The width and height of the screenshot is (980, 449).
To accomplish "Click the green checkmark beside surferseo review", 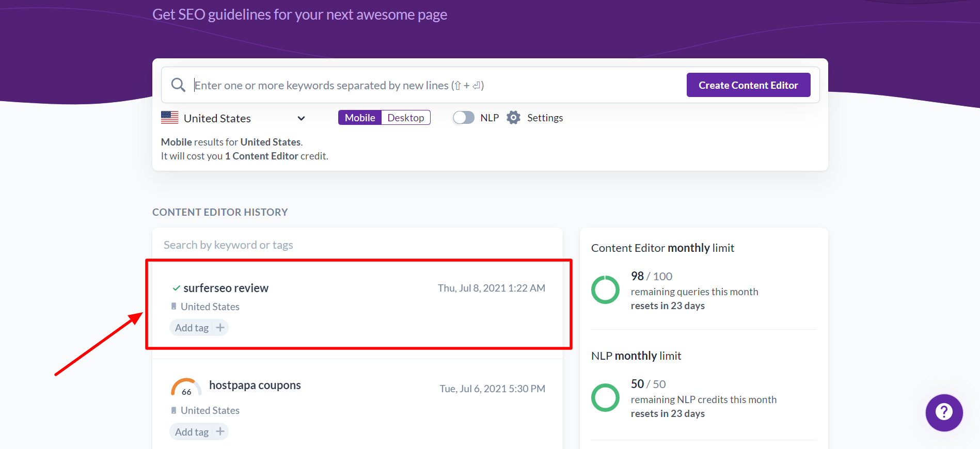I will [x=176, y=288].
